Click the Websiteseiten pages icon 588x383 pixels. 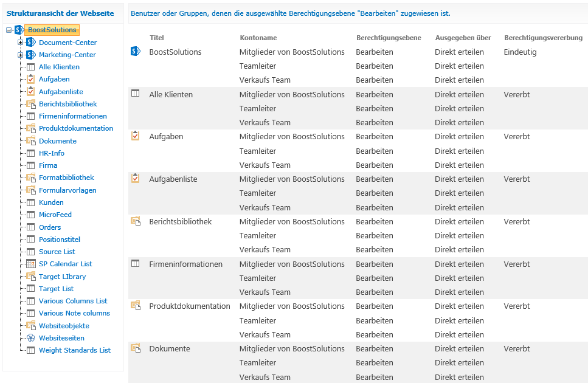(31, 338)
